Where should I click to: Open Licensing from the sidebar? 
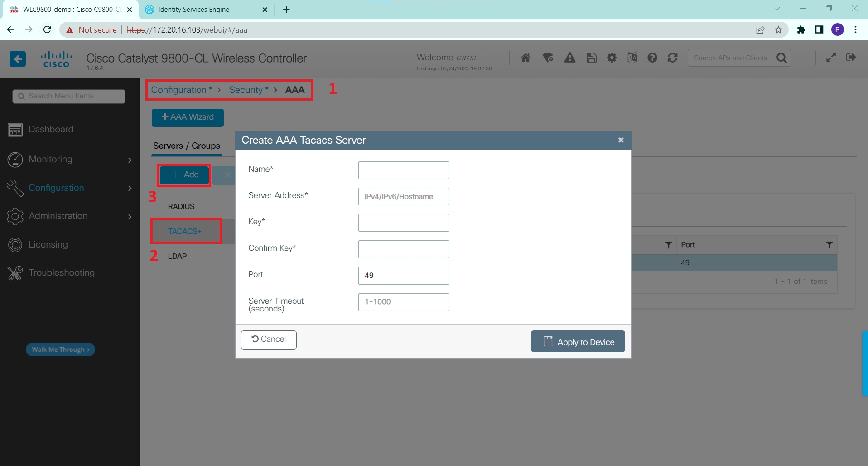pos(48,245)
